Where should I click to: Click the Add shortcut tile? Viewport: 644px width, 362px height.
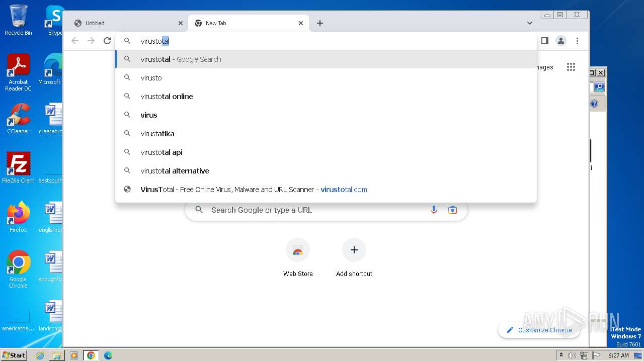coord(354,257)
